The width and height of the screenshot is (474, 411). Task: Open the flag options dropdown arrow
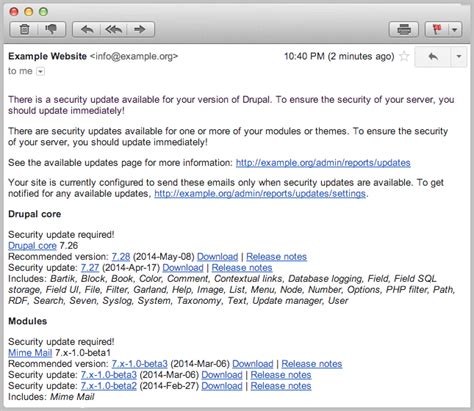click(x=455, y=30)
